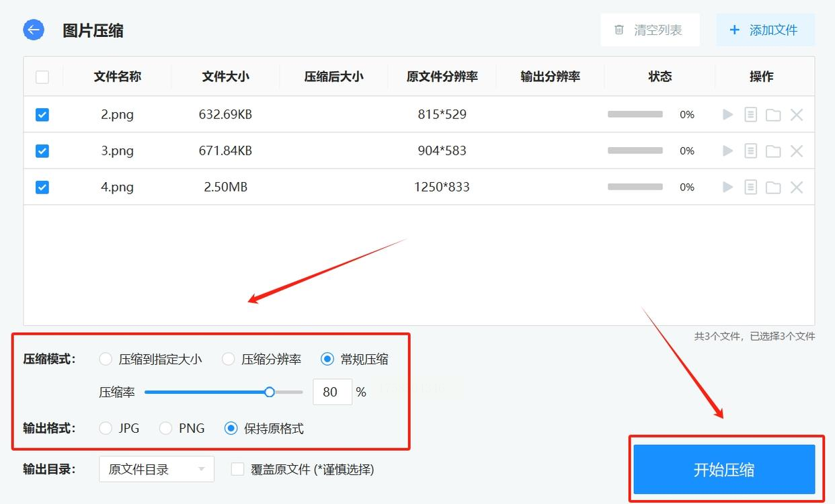
Task: Click the 815*529 resolution cell
Action: click(x=442, y=115)
